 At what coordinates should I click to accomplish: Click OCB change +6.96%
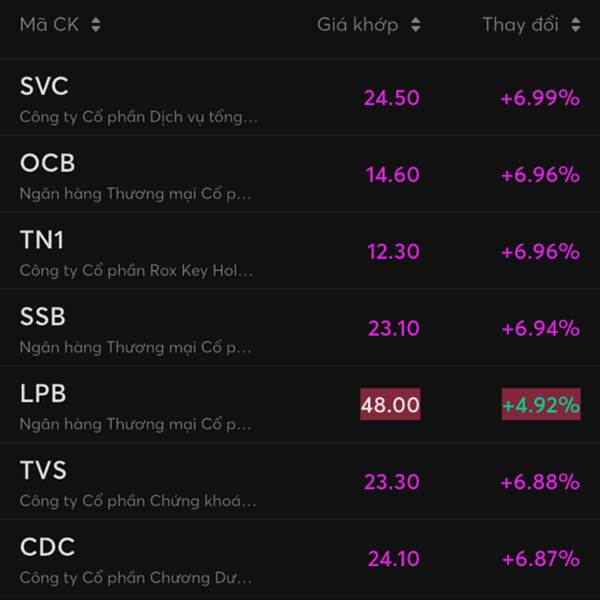point(541,175)
